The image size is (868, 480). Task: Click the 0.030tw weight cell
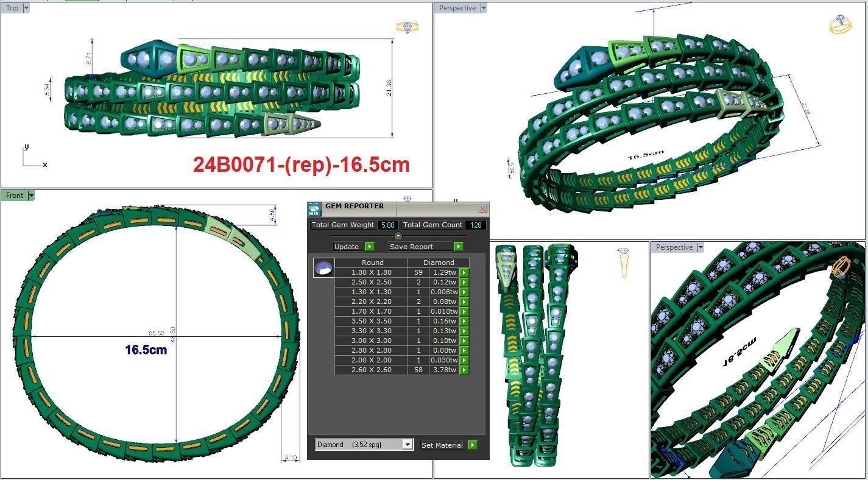[444, 360]
